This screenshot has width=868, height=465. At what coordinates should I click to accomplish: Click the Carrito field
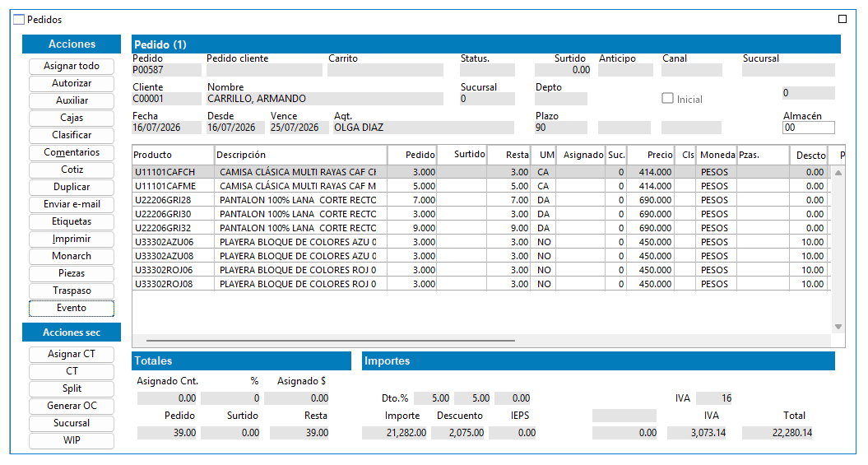tap(385, 70)
